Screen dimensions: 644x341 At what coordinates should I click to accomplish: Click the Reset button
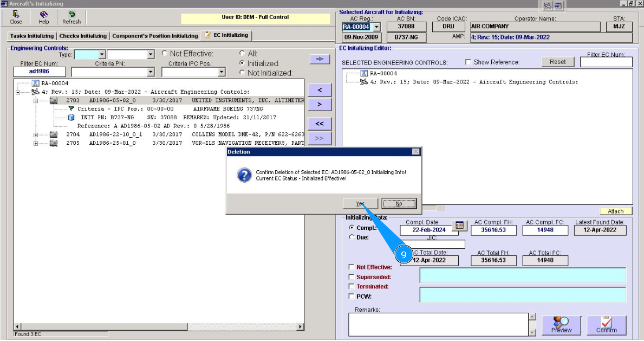tap(557, 62)
